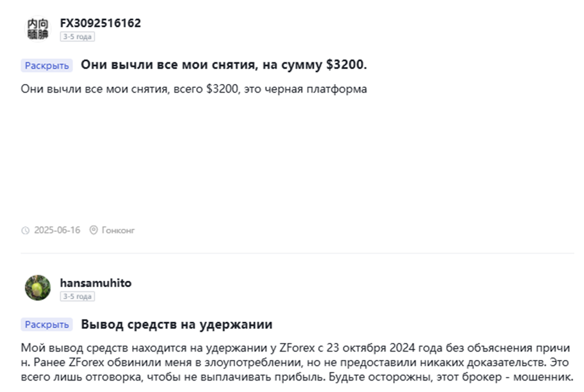Click the review text mentioning "черная платформа"

[x=194, y=89]
